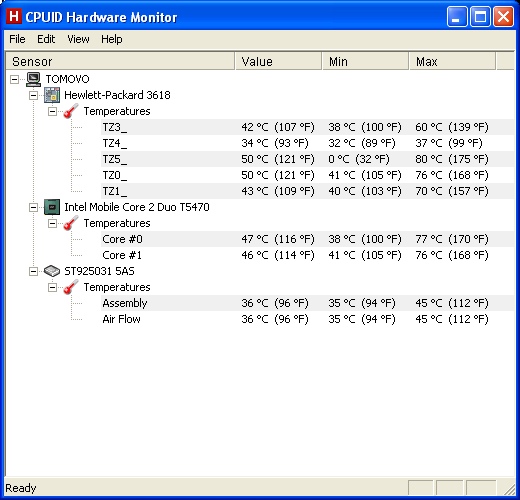Minimize the Hardware Monitor window
This screenshot has width=520, height=500.
(457, 17)
